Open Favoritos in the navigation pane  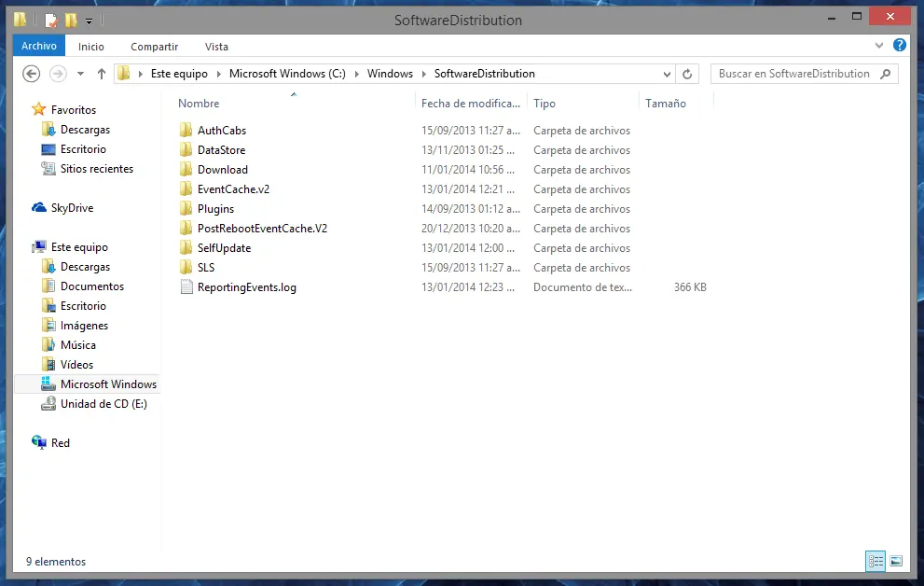[73, 110]
